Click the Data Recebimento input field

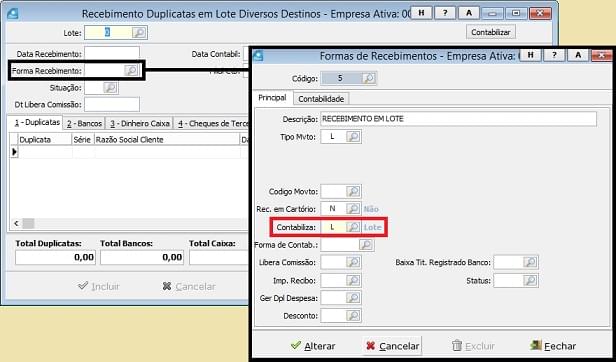pyautogui.click(x=112, y=53)
